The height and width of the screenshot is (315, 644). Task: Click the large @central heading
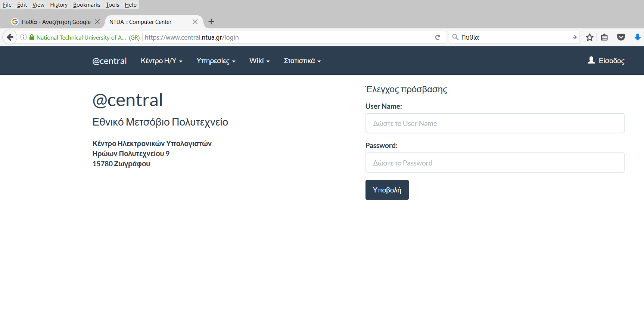click(x=128, y=100)
